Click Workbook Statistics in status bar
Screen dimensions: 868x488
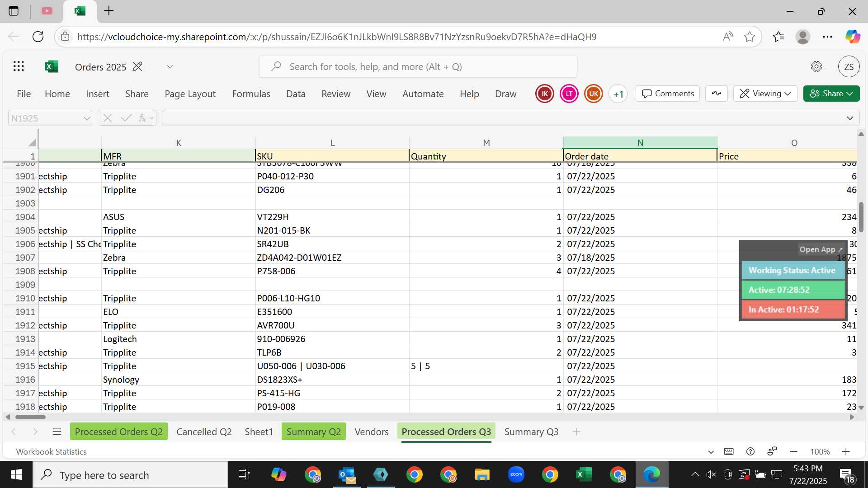point(51,451)
